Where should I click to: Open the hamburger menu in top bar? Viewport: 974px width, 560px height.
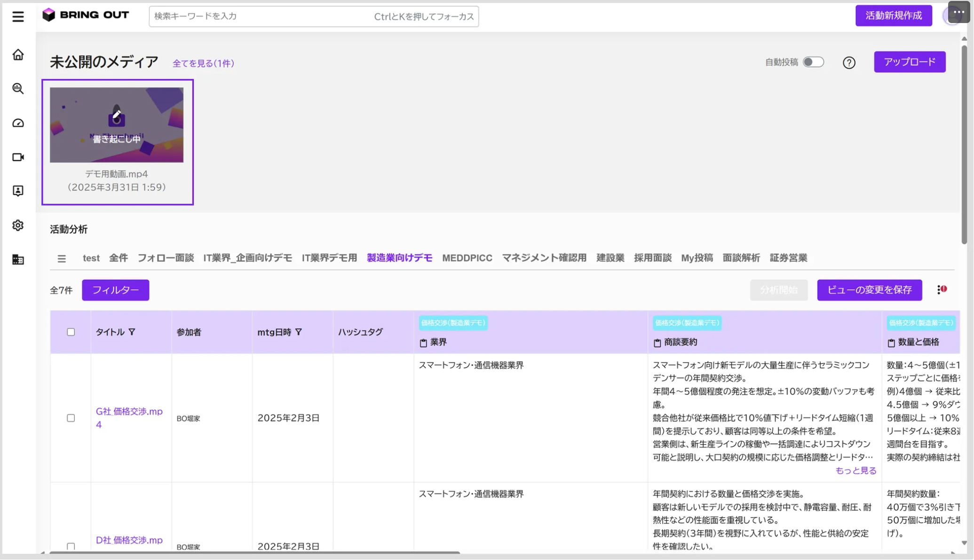coord(18,16)
